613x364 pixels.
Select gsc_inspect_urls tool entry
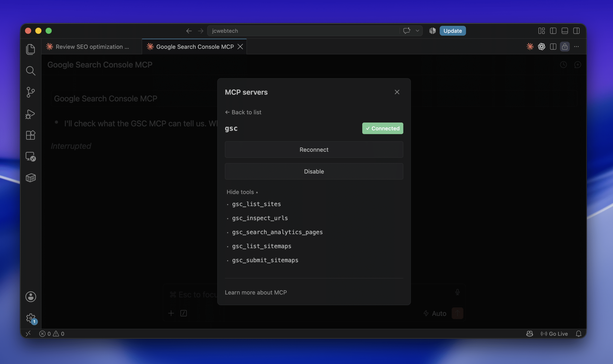260,218
